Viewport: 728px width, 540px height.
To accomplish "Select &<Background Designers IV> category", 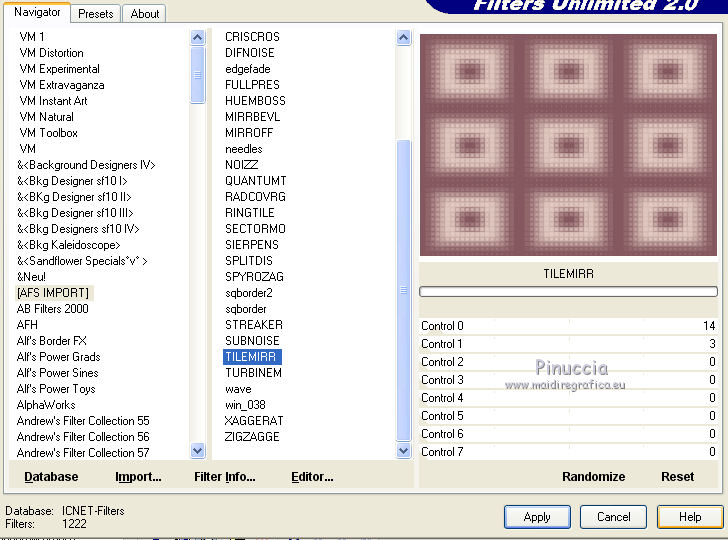I will click(86, 165).
